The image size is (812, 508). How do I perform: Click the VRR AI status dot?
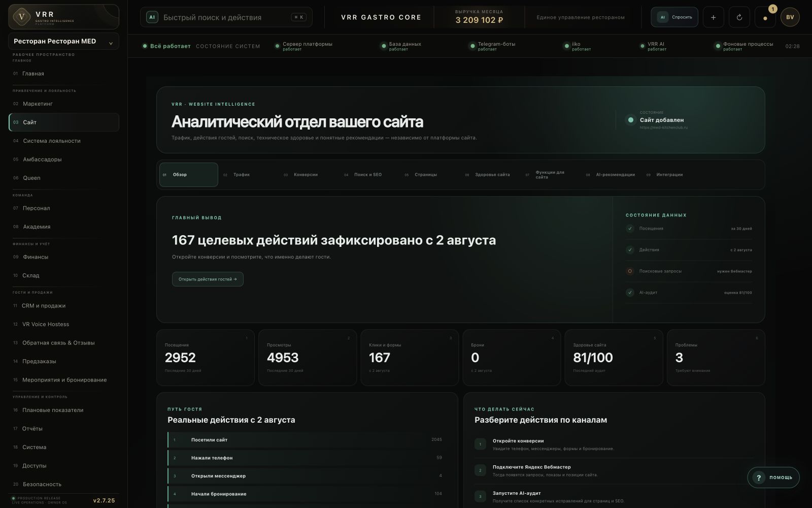pos(642,46)
